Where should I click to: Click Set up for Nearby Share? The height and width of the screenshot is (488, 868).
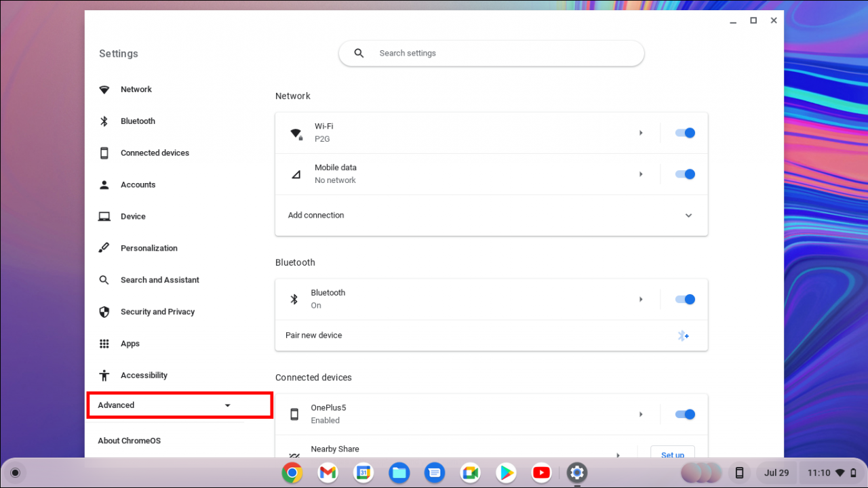click(x=672, y=454)
